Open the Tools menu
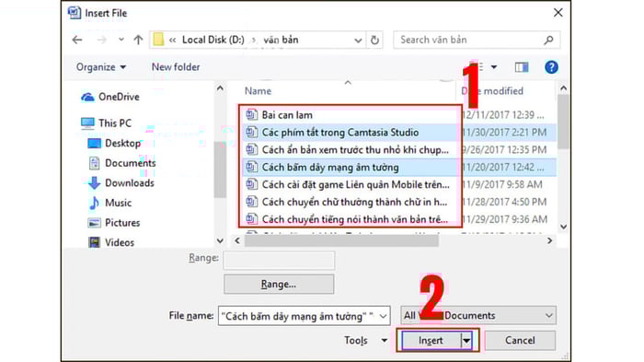 coord(365,340)
